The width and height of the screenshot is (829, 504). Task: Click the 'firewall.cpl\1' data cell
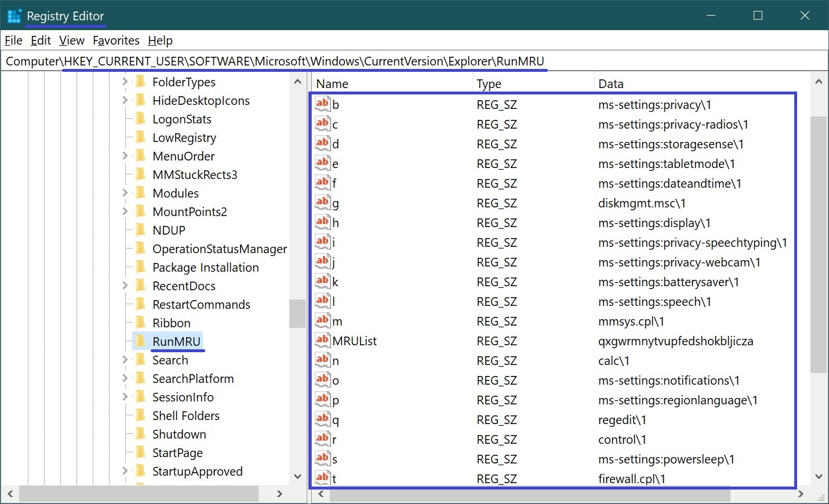[x=631, y=479]
